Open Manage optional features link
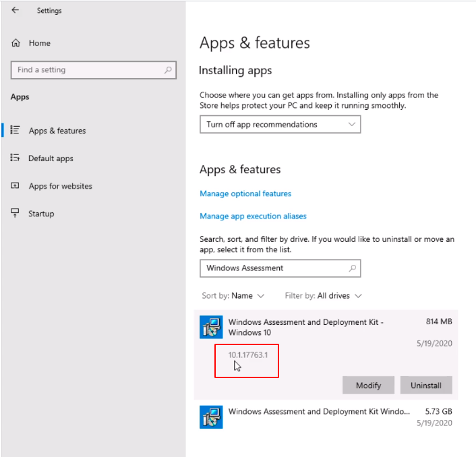 point(245,193)
